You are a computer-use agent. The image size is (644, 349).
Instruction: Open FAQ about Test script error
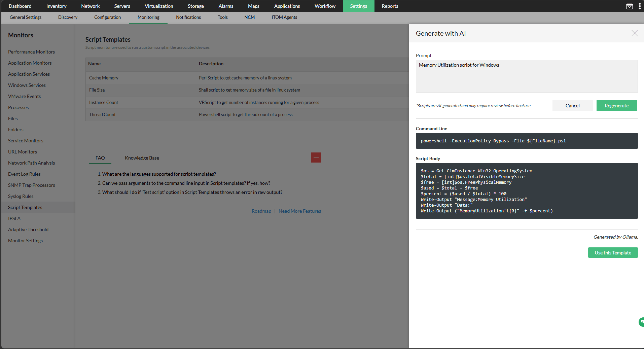point(192,192)
